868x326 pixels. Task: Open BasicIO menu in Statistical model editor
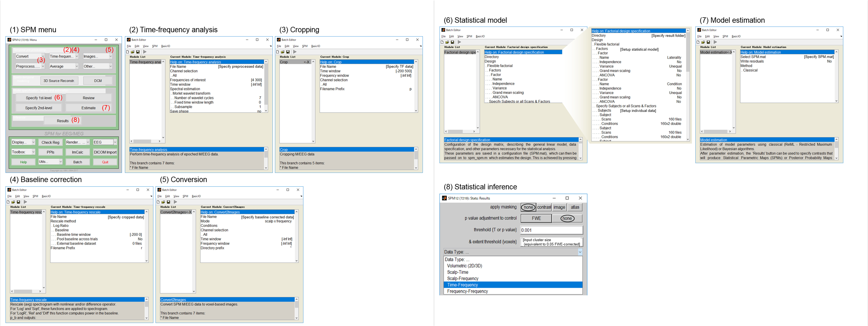(x=480, y=36)
